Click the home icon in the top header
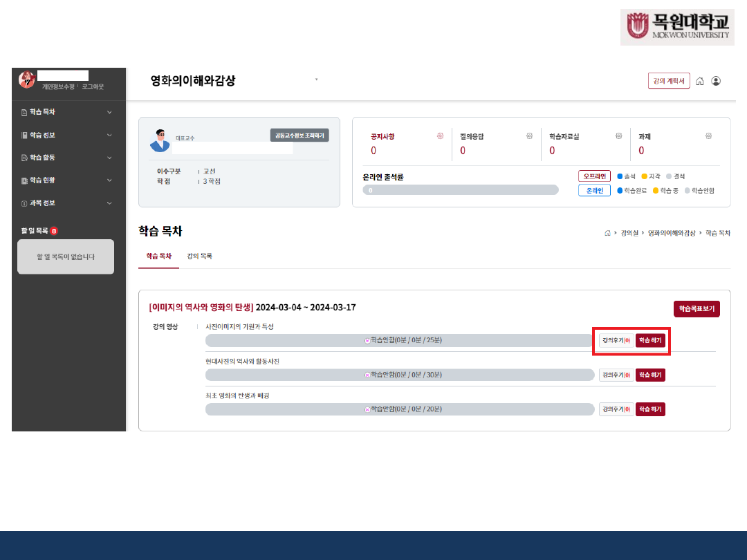The width and height of the screenshot is (747, 560). [700, 81]
